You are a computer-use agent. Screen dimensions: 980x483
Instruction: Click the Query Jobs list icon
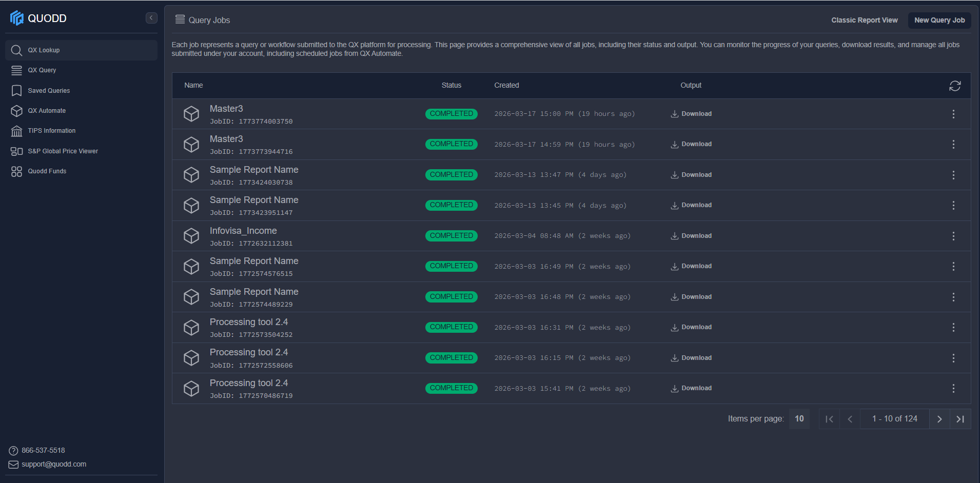pyautogui.click(x=180, y=19)
